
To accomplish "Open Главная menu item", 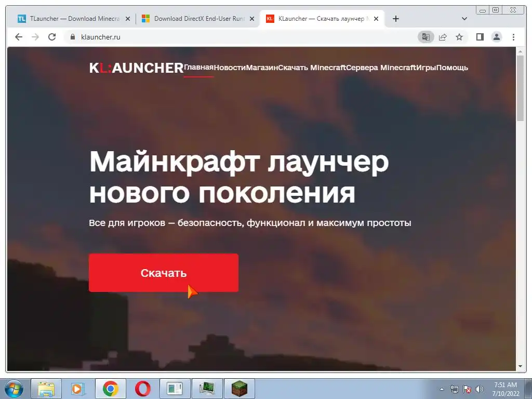I will [x=198, y=67].
